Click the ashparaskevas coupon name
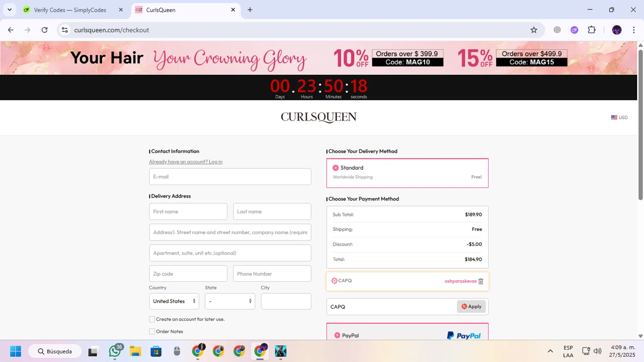 pos(460,281)
